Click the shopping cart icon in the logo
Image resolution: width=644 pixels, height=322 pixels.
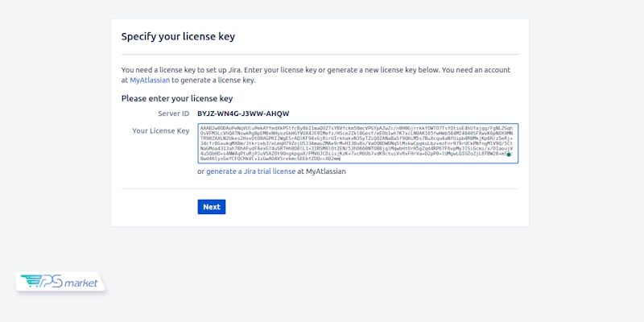pos(32,281)
